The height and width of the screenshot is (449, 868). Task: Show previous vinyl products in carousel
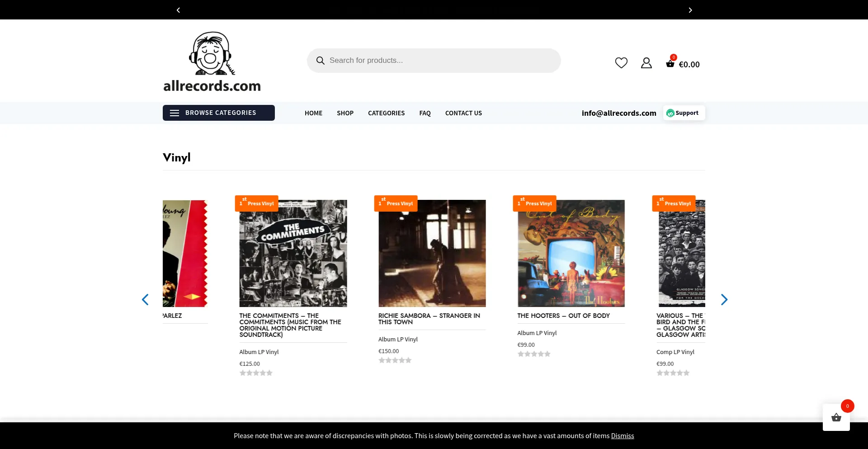click(145, 299)
